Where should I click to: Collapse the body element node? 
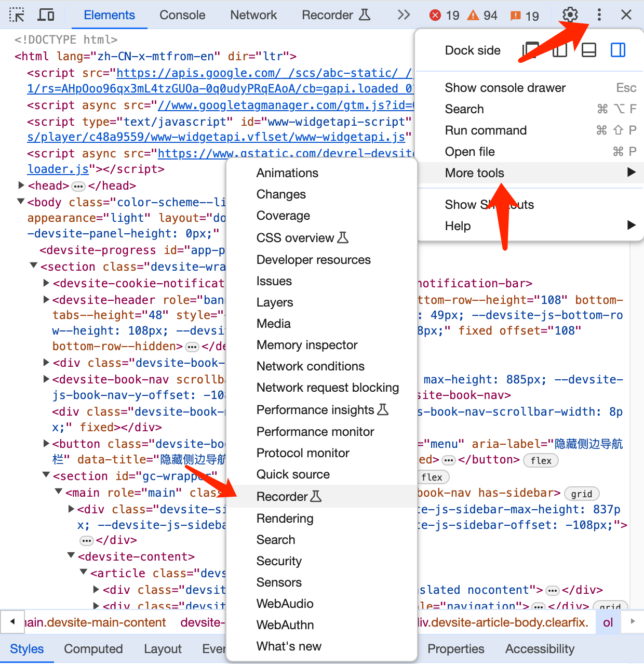[21, 202]
